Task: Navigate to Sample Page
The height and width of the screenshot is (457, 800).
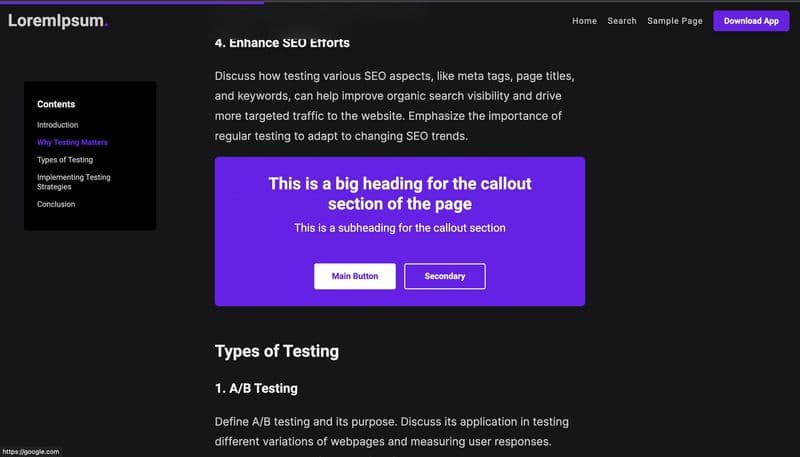Action: pyautogui.click(x=675, y=21)
